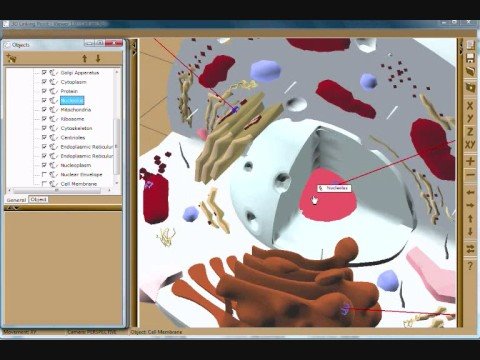Screen dimensions: 480x360
Task: Click the 'Object: Cell Membrane' status text
Action: pos(157,332)
